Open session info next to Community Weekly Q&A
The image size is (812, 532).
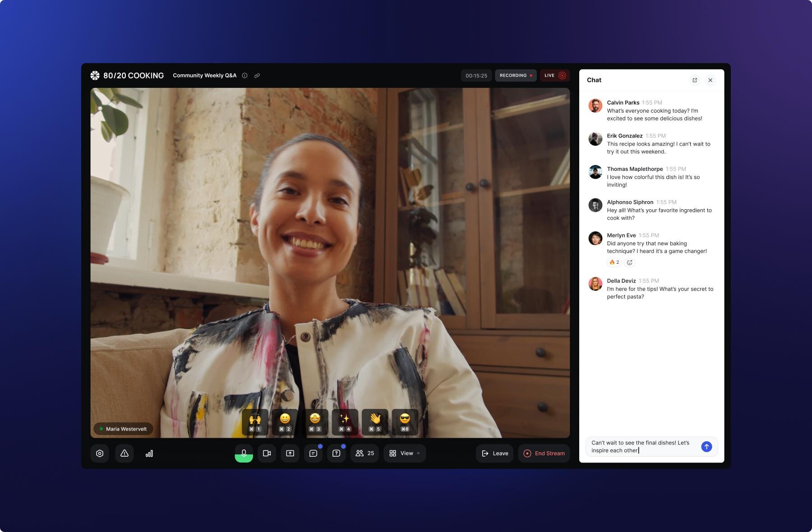point(245,76)
